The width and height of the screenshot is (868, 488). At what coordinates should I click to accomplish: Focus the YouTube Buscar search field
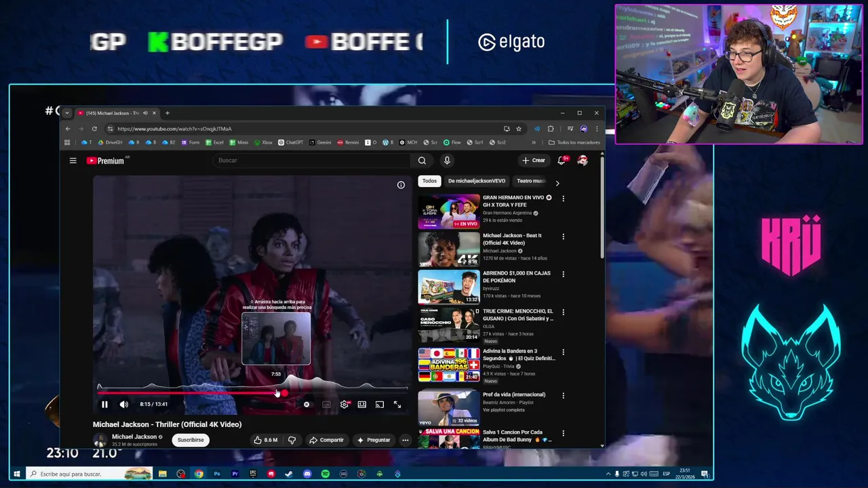tap(311, 161)
